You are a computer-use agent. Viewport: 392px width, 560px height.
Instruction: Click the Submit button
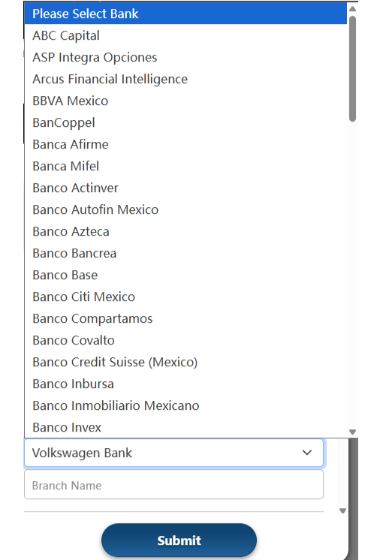point(179,540)
